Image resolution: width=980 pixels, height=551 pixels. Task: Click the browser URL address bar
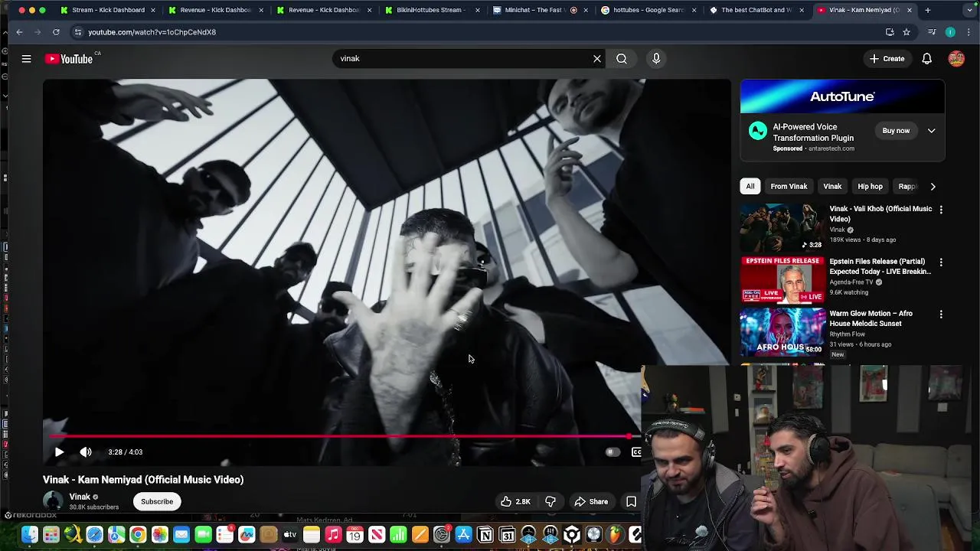pos(475,32)
